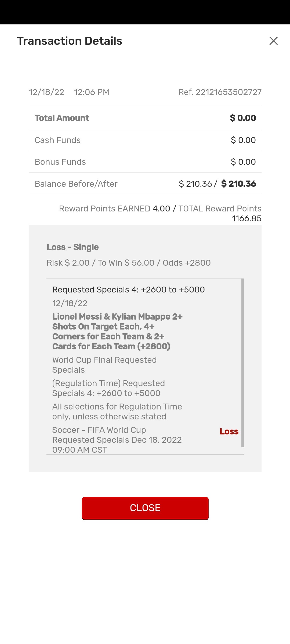Click the bold $210.36 after-balance value
This screenshot has width=290, height=644.
pyautogui.click(x=238, y=184)
